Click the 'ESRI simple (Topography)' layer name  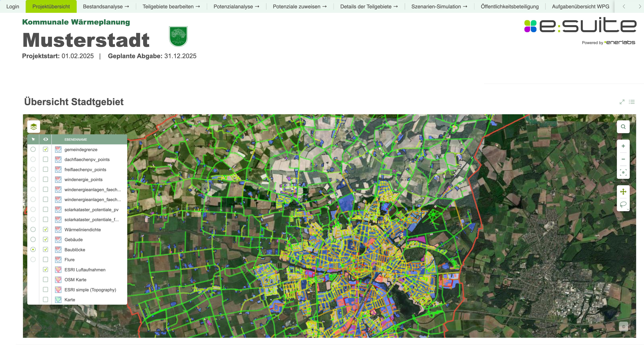(90, 290)
